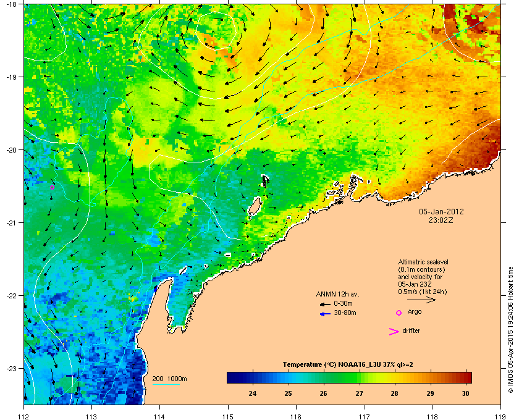Click the '0-30m' depth label
The width and height of the screenshot is (519, 420).
(x=343, y=303)
